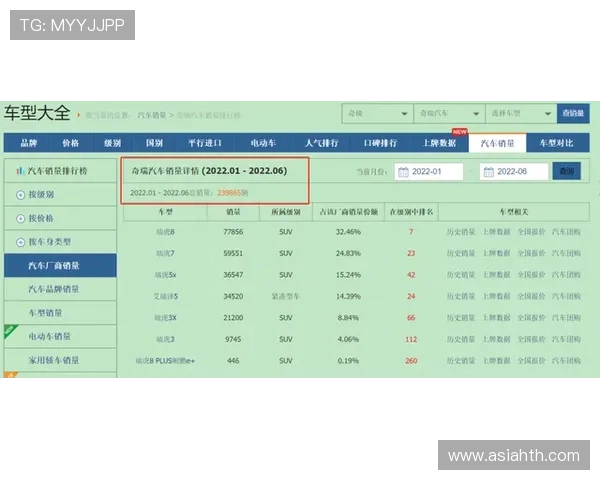This screenshot has height=480, width=600.
Task: Click the 在级别中排名 column header
Action: click(411, 212)
